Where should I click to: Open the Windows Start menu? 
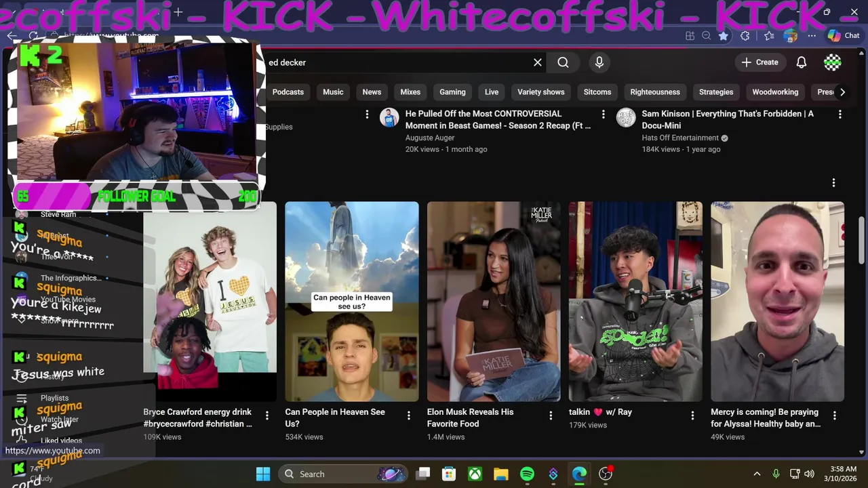[x=263, y=474]
